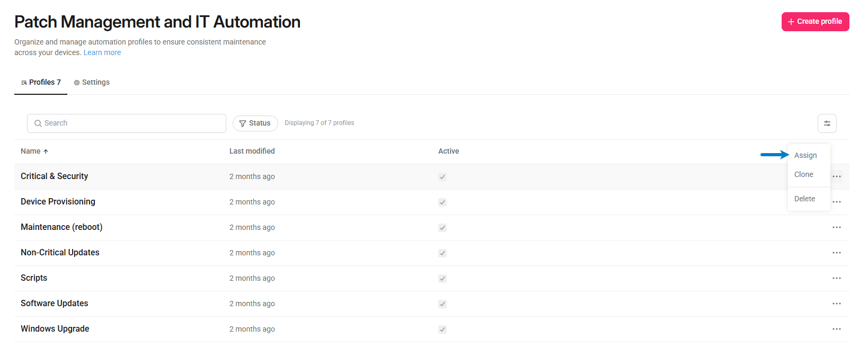The image size is (868, 356).
Task: Choose Delete from the context menu
Action: [804, 199]
